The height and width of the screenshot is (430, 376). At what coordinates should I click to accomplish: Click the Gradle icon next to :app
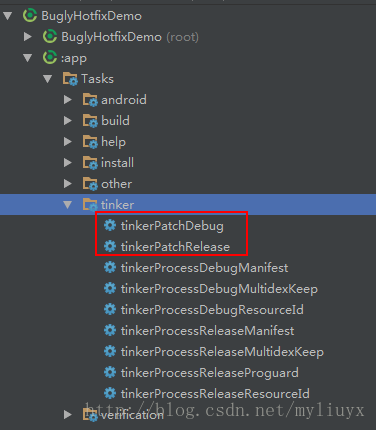[x=50, y=58]
